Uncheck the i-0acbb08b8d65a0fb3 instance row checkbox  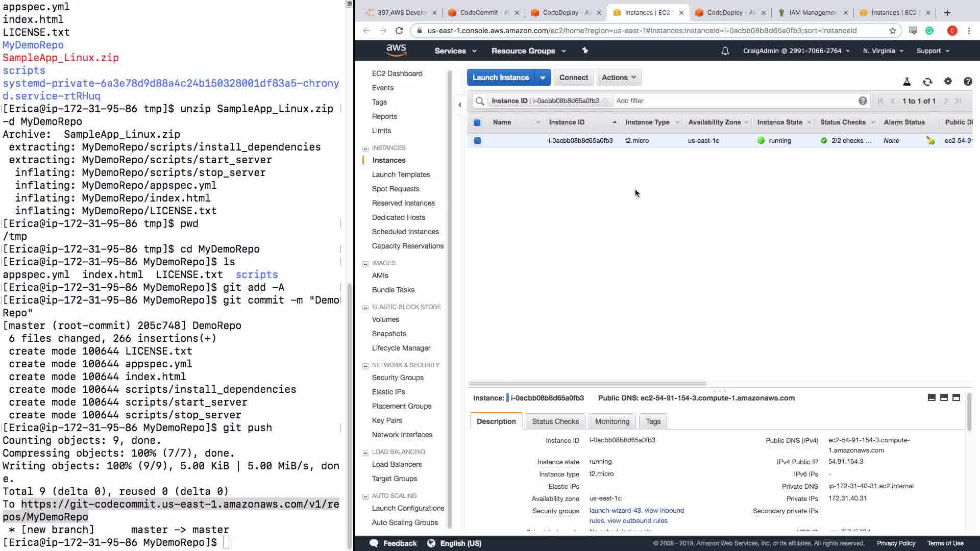477,141
